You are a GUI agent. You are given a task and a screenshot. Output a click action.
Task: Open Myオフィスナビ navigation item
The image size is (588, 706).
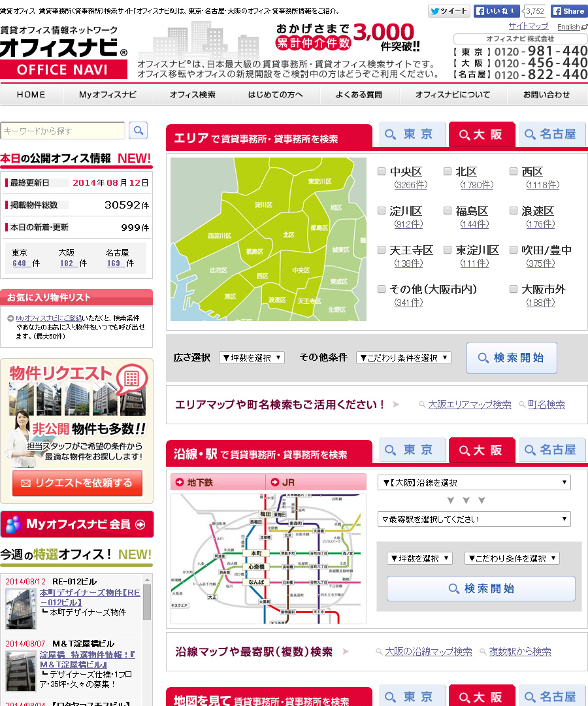pos(108,95)
